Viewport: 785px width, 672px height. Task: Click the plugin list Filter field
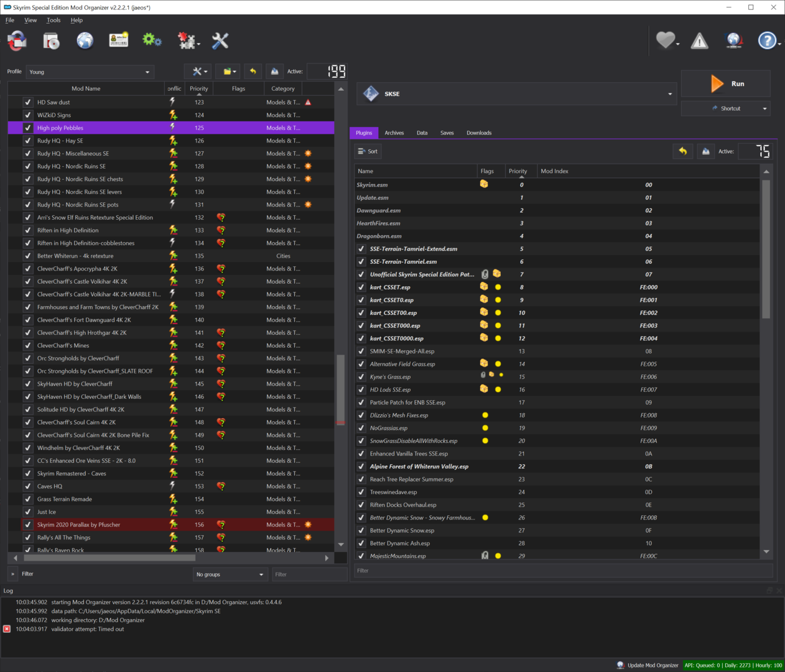564,571
